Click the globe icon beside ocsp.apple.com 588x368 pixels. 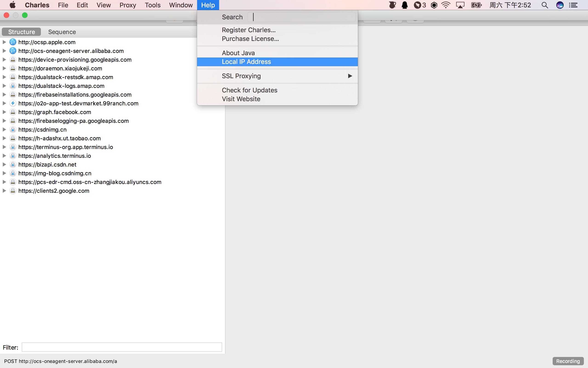point(13,42)
